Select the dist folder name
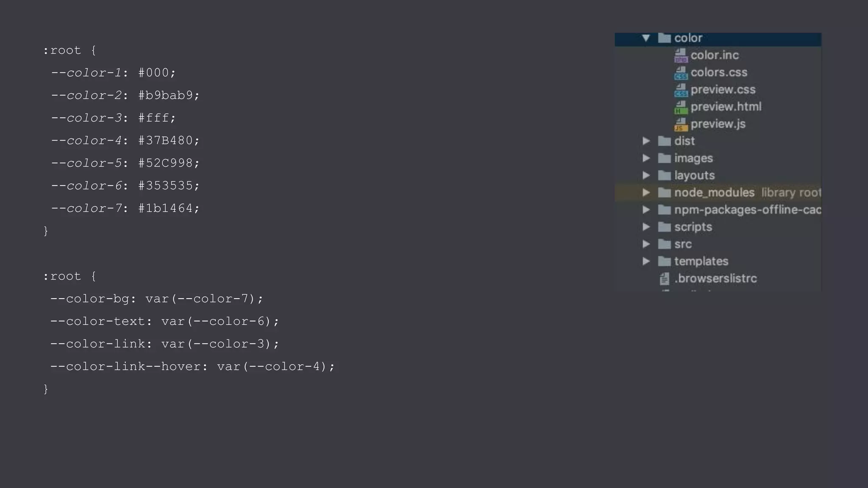Image resolution: width=868 pixels, height=488 pixels. [684, 141]
